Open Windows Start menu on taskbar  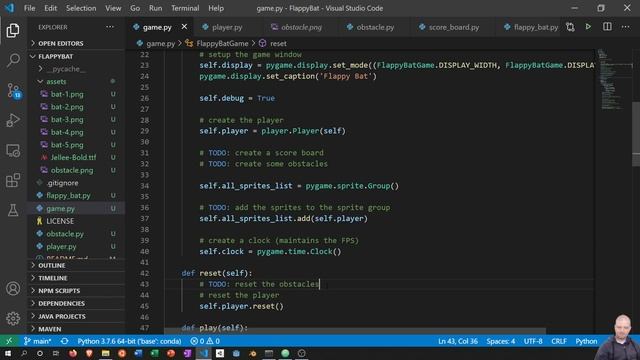tap(7, 353)
